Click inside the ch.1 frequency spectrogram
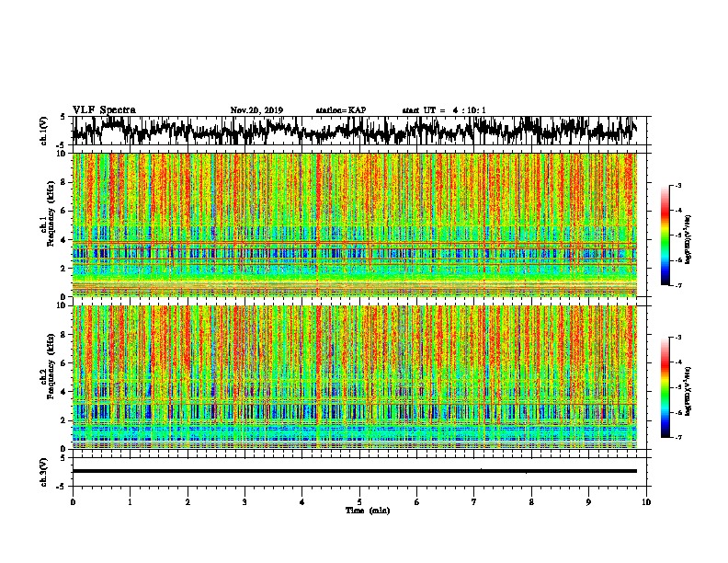 354,224
